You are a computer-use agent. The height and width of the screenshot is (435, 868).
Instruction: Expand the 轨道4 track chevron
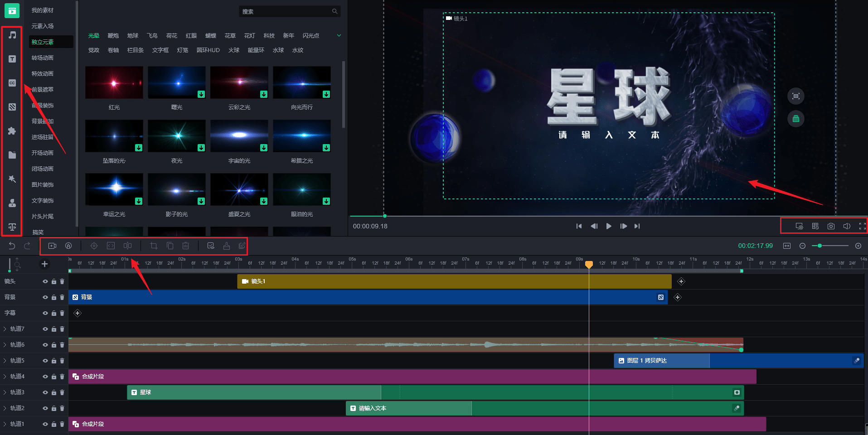tap(5, 377)
